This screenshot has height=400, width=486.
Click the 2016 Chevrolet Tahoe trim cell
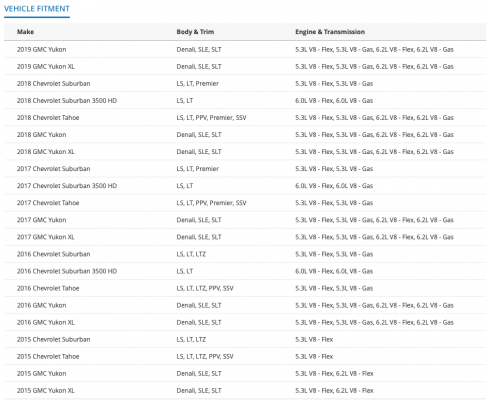click(205, 288)
